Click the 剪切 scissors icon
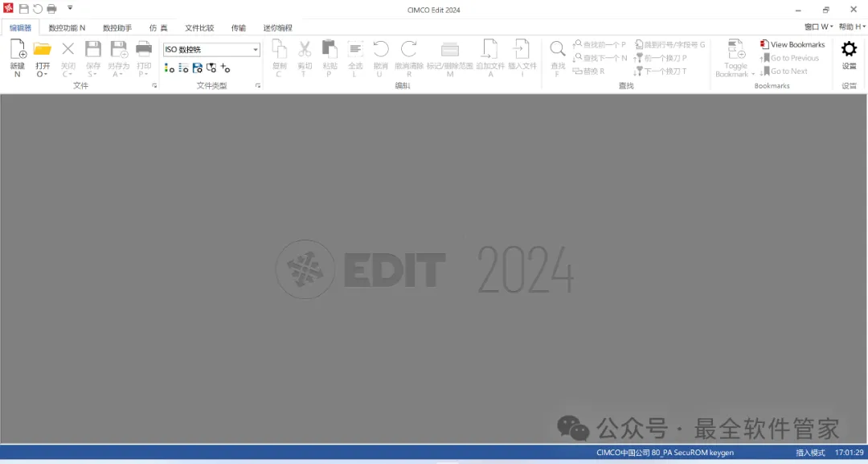 tap(305, 49)
